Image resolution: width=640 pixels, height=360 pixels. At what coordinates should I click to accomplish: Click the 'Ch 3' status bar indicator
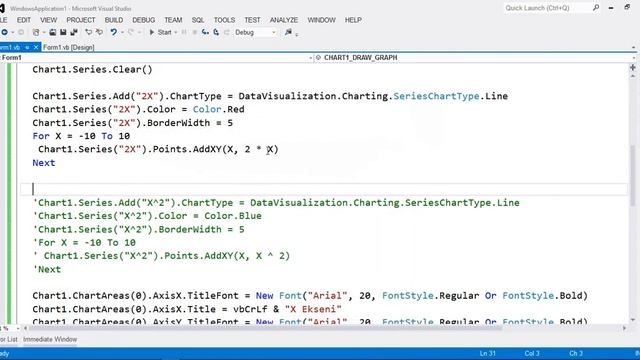tap(576, 353)
